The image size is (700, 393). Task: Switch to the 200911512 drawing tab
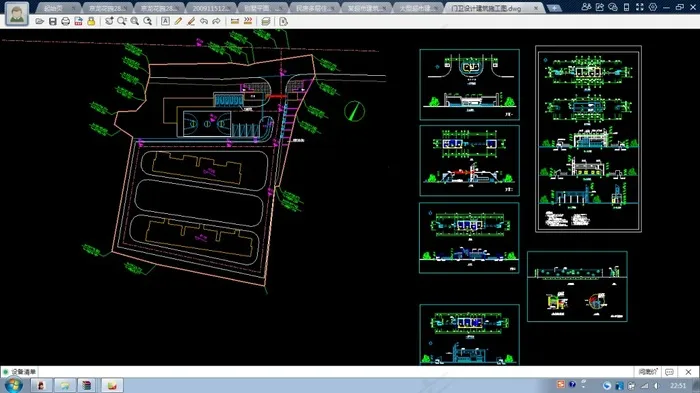coord(211,8)
